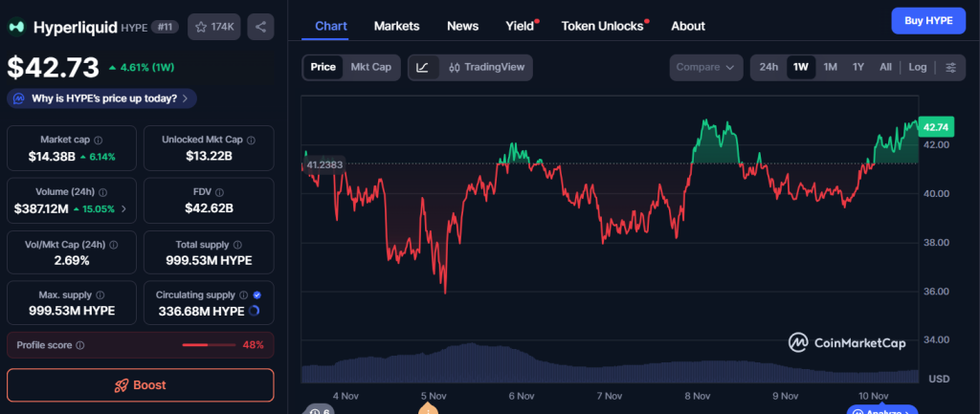Select the 1Y time range
Screen dimensions: 980x414
(x=858, y=67)
